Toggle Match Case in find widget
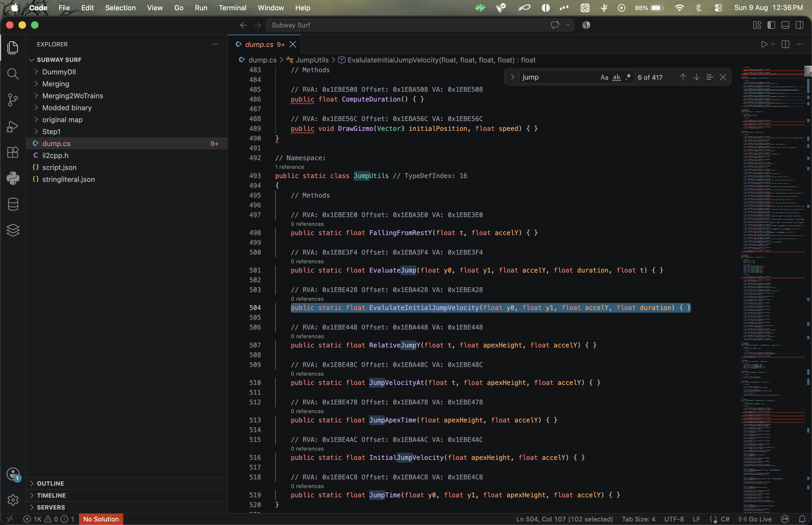Screen dimensions: 812x525 (x=604, y=77)
